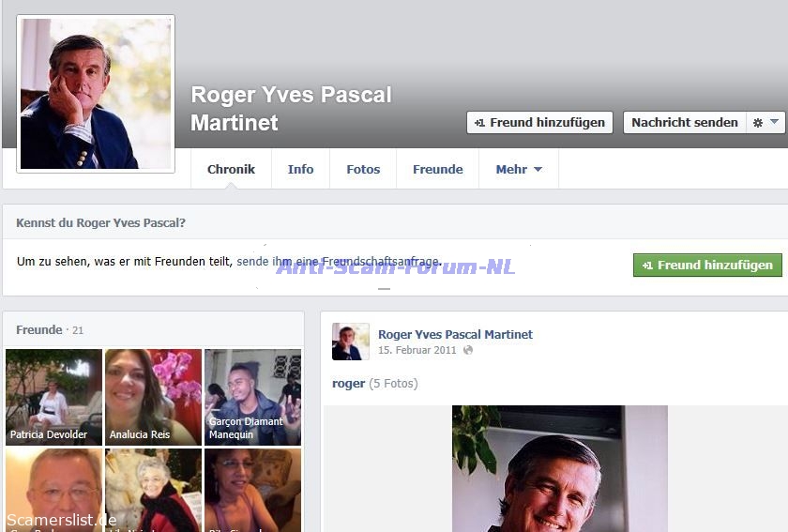
Task: Select Analucia Reis friend photo
Action: 153,397
